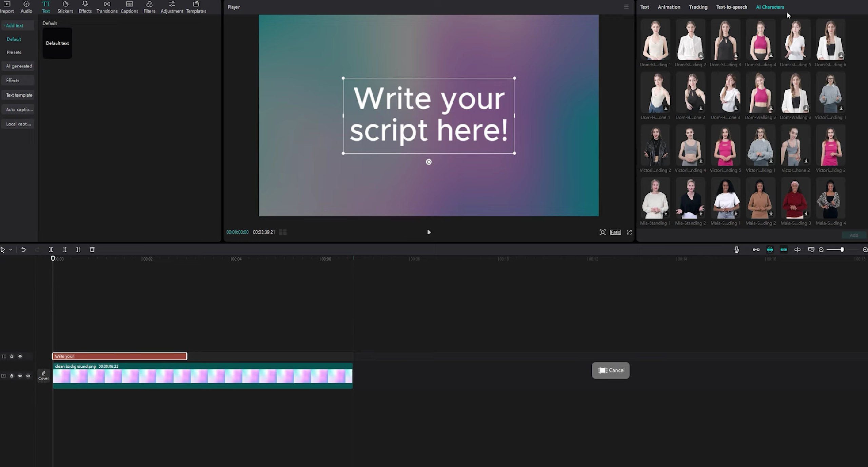Open the Transitions panel
This screenshot has height=467, width=868.
107,7
